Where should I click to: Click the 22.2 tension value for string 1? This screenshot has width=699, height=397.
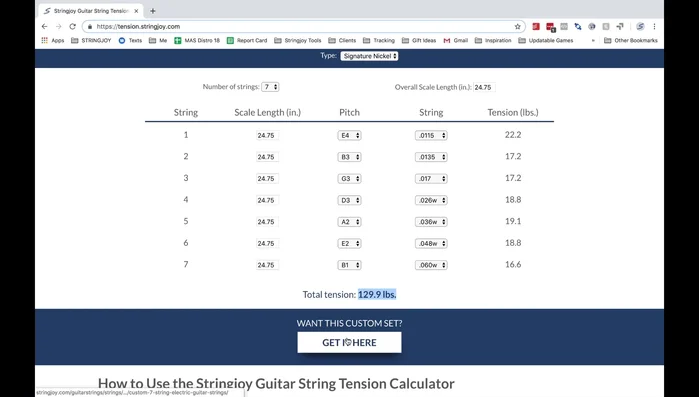tap(513, 135)
